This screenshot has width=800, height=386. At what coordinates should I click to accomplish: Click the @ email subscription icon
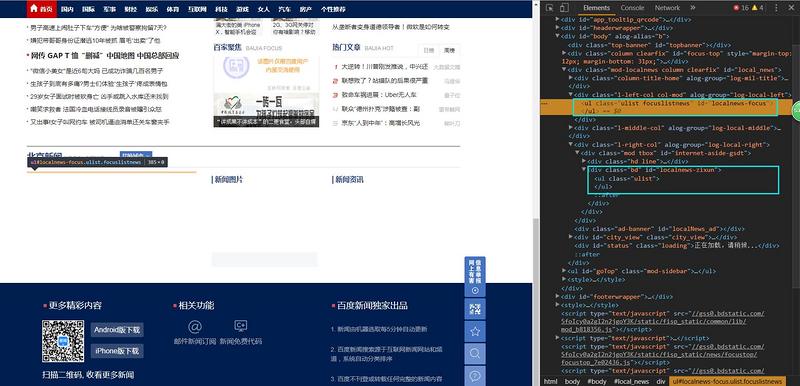195,327
